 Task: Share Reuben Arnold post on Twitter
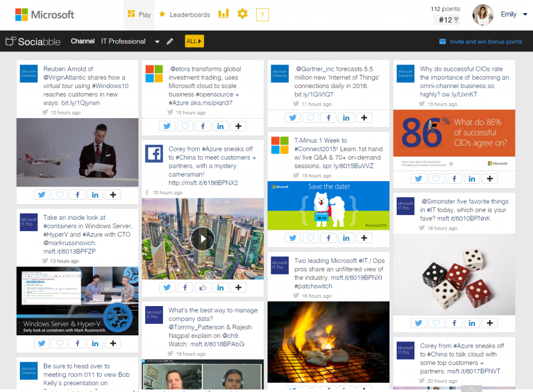coord(42,195)
